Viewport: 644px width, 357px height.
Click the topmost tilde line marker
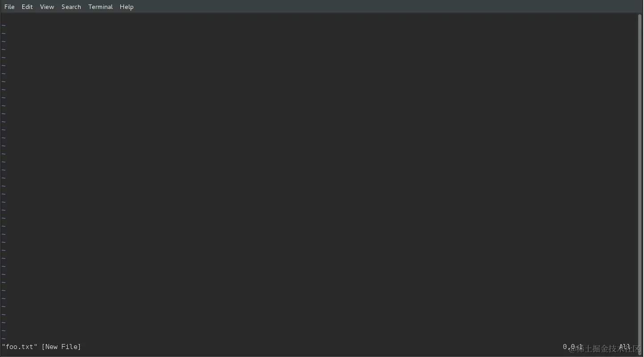(x=4, y=25)
